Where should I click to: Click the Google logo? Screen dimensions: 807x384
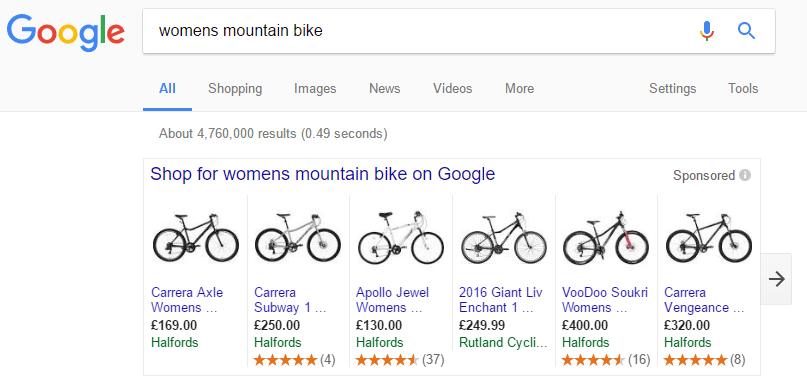pos(66,33)
